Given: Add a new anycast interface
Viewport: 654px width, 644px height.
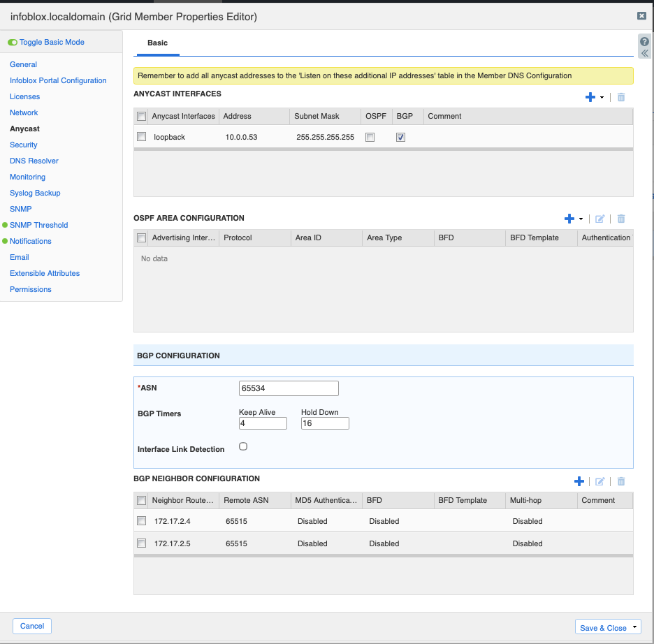Looking at the screenshot, I should point(589,97).
